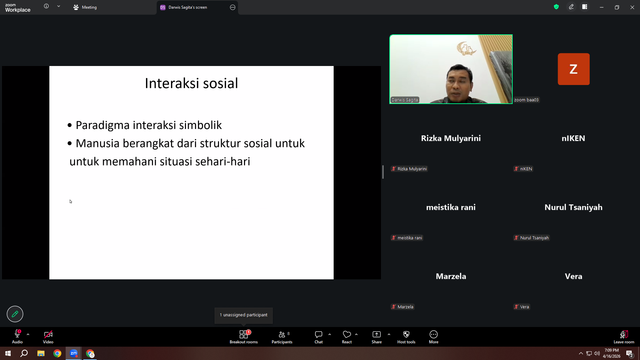Click the Zoom Workplace logo
The width and height of the screenshot is (640, 360).
click(18, 8)
